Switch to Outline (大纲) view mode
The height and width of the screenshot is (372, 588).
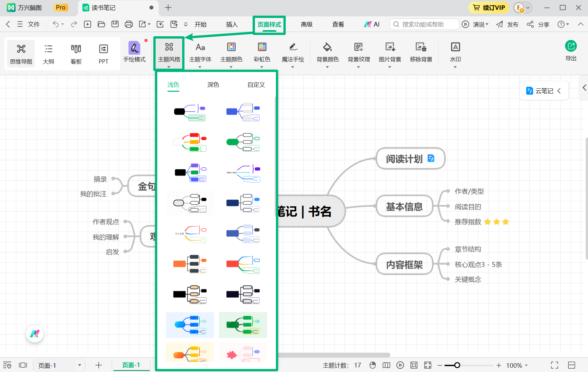coord(49,54)
